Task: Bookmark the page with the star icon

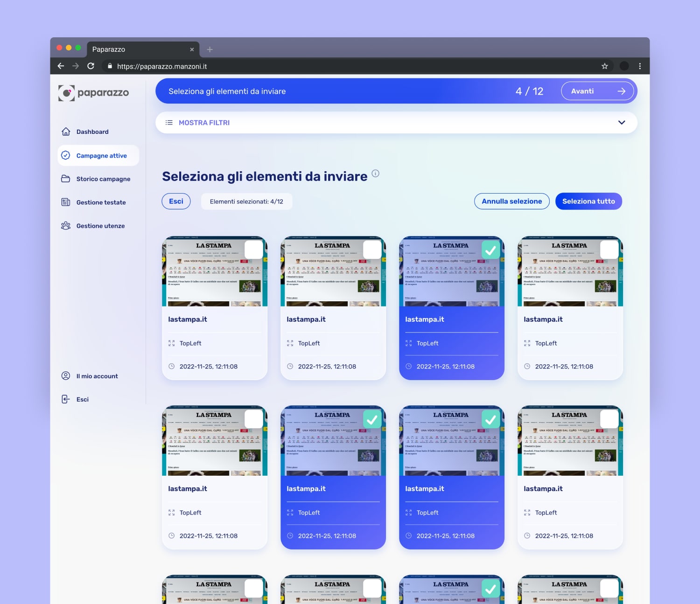Action: [x=604, y=66]
